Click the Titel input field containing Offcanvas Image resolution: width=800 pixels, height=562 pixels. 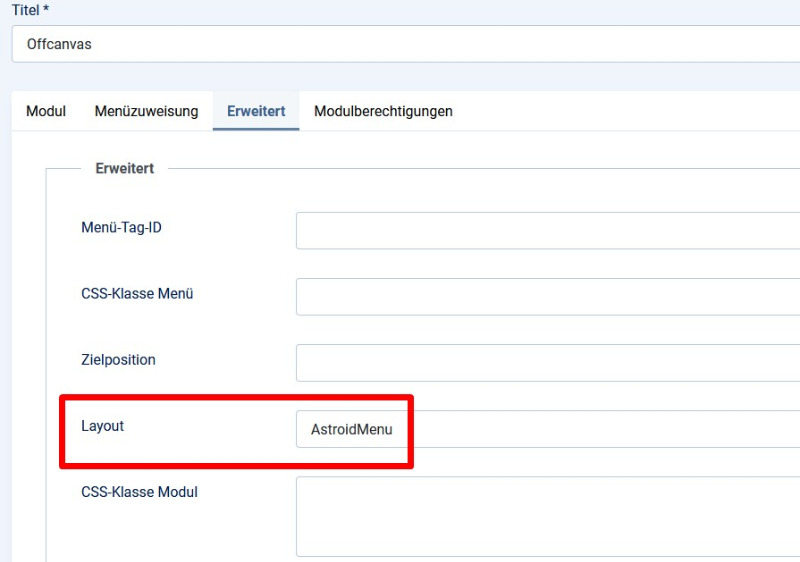[x=406, y=44]
